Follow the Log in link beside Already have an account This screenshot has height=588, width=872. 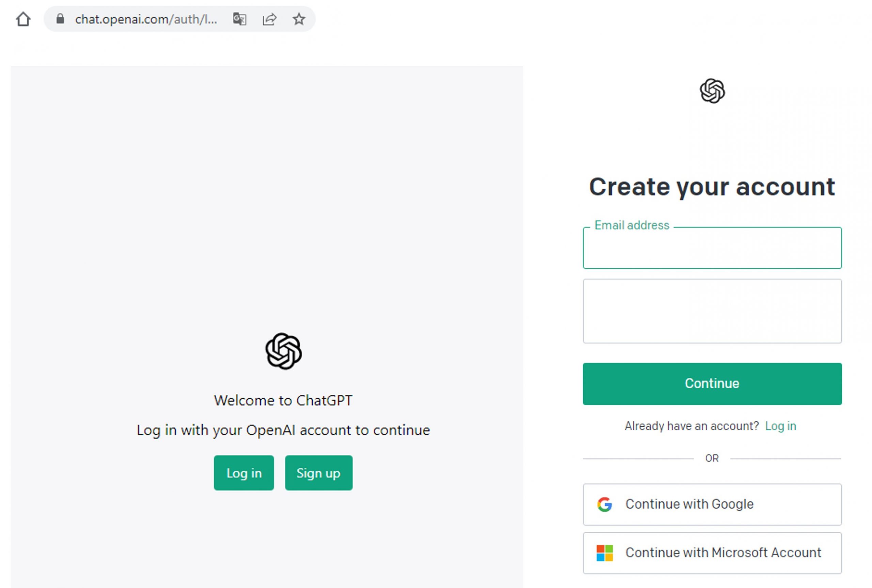(x=780, y=426)
